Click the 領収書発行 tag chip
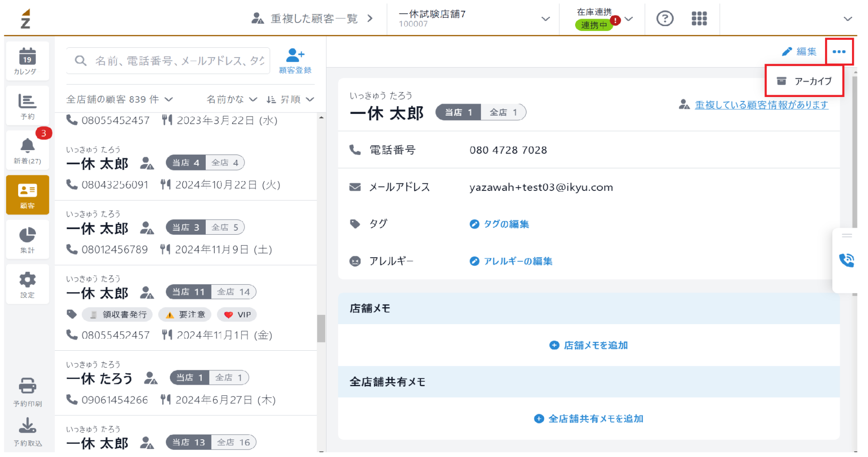This screenshot has width=868, height=457. [117, 315]
